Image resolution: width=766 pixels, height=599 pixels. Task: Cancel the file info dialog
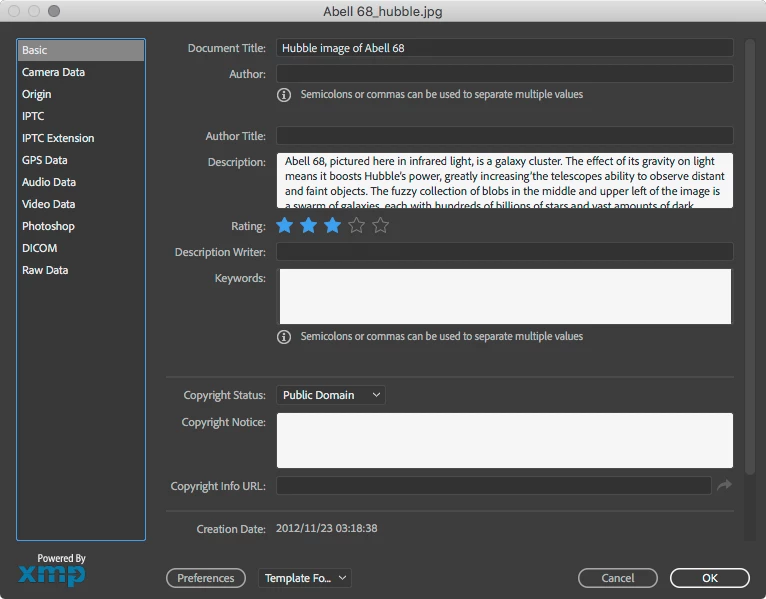click(617, 578)
